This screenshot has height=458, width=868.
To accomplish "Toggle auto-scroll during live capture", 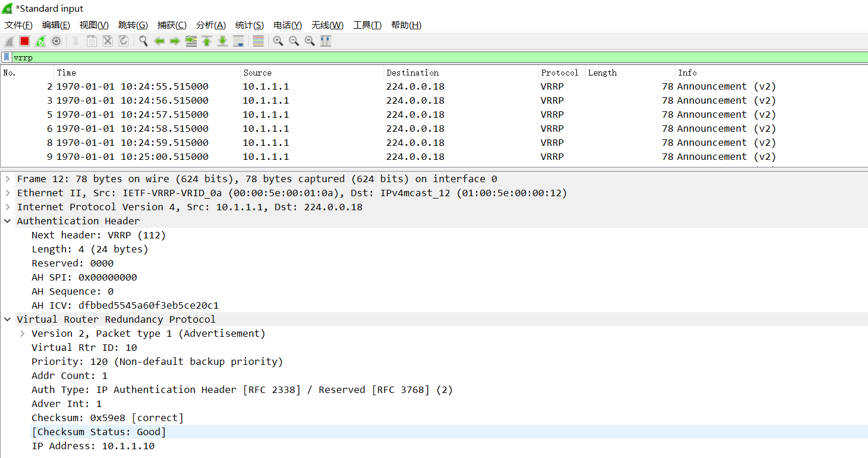I will [238, 41].
